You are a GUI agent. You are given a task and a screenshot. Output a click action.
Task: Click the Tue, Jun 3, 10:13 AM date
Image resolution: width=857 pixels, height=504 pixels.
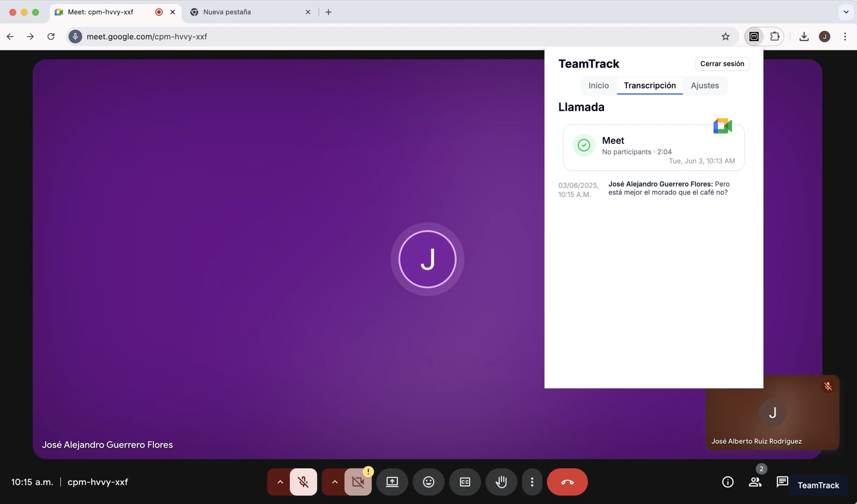(701, 161)
